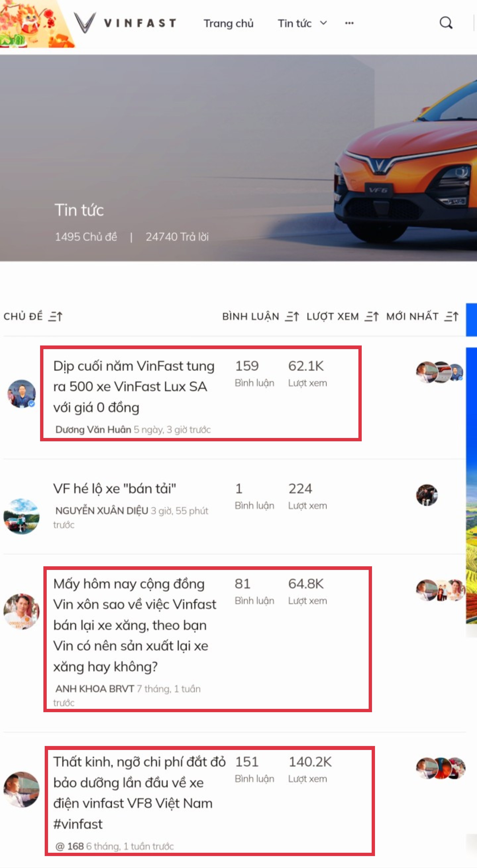This screenshot has height=868, width=477.
Task: Open Tin tức menu item
Action: click(294, 23)
